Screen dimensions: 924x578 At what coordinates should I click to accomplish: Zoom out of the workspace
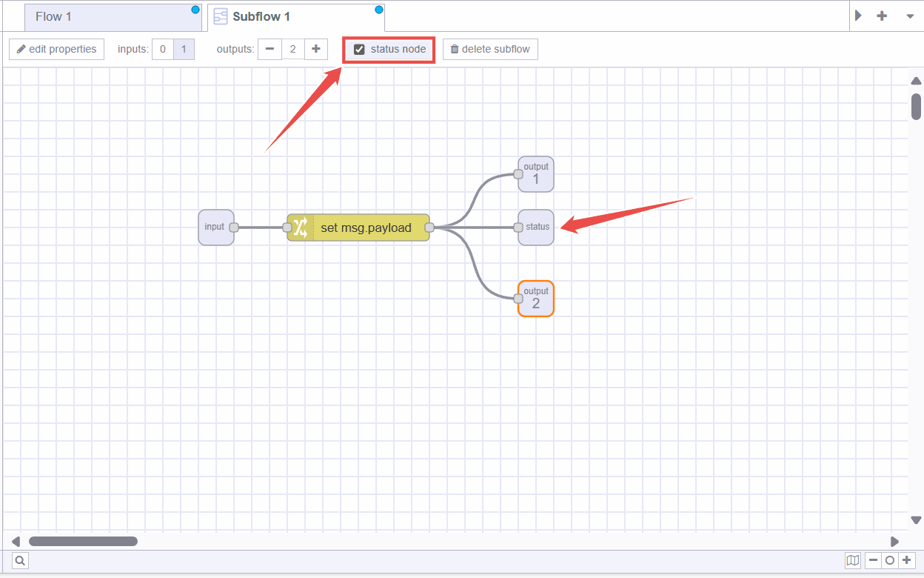873,561
